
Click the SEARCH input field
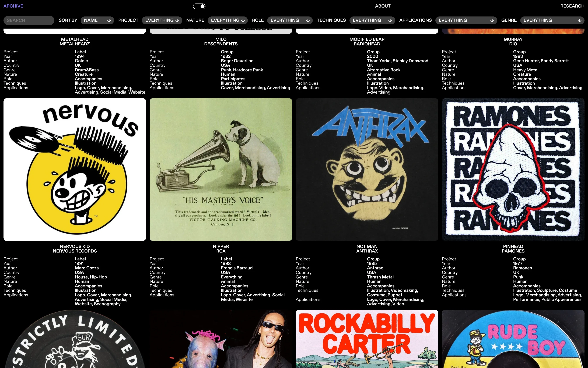(29, 21)
